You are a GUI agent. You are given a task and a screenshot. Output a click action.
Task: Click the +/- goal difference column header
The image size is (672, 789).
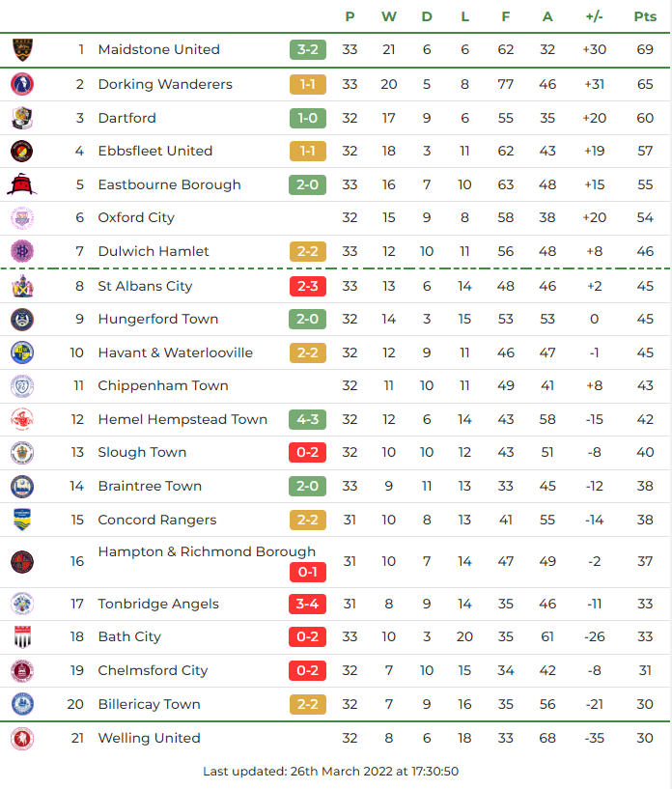595,15
